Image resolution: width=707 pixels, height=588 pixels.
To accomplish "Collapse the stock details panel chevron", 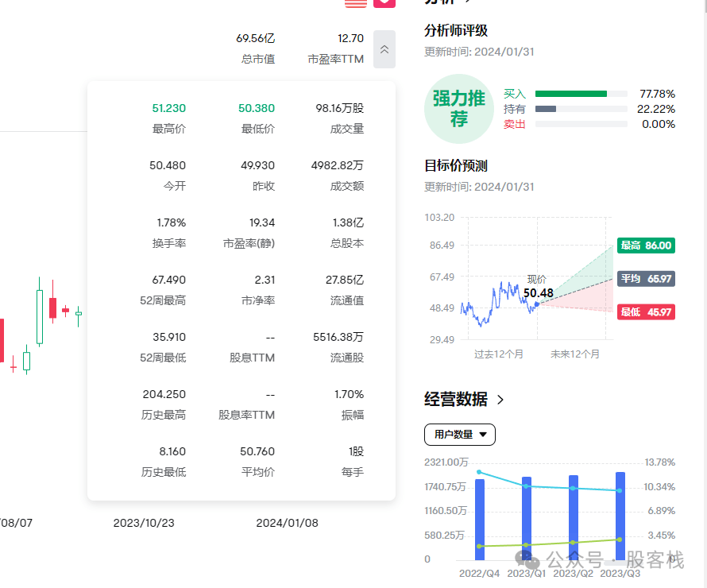I will pos(384,49).
